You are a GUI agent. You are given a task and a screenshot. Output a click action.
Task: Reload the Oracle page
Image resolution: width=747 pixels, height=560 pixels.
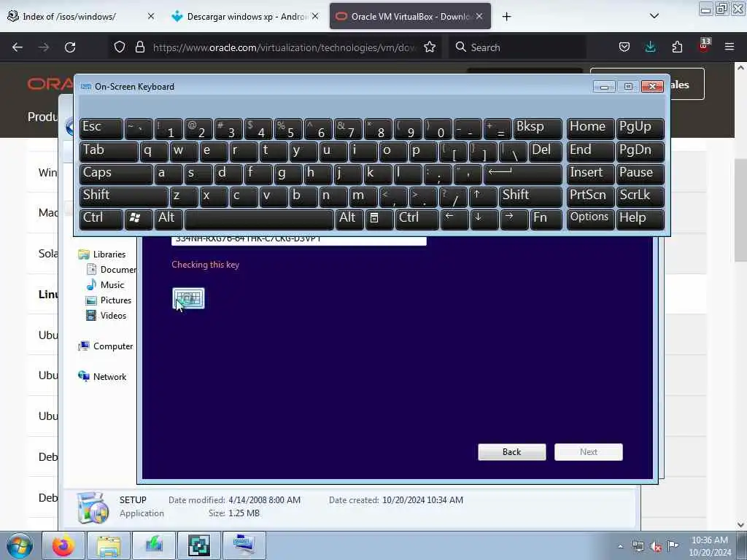[70, 47]
